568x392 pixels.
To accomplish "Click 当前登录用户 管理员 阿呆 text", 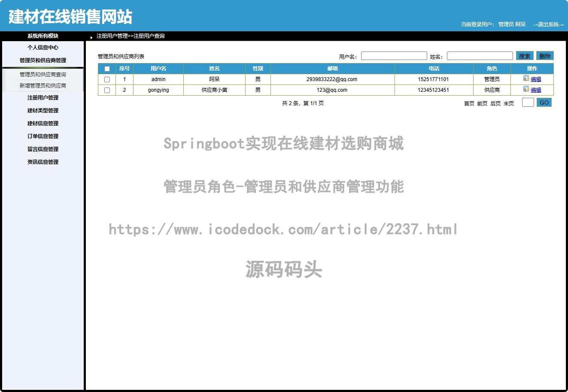I will click(493, 24).
